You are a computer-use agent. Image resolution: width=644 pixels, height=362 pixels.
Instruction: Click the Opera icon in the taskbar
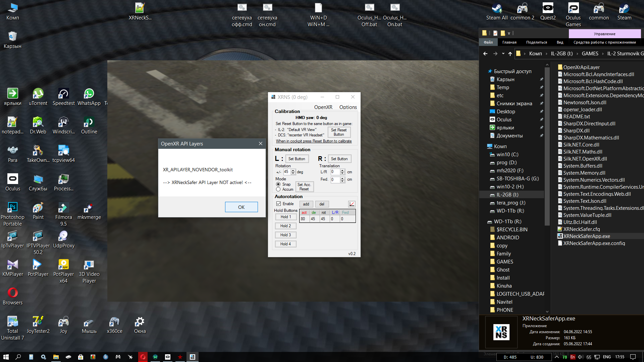(x=143, y=357)
